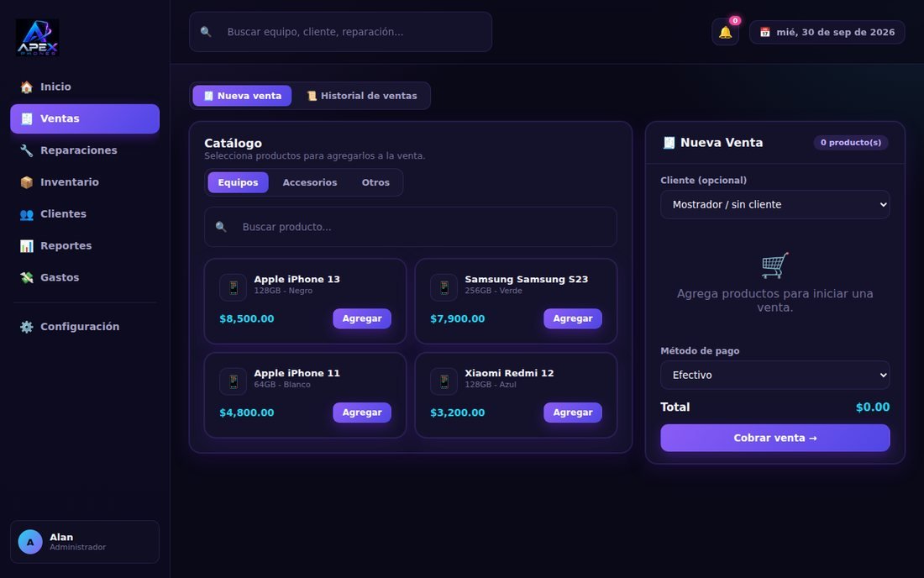
Task: Click the magnifier icon in top search
Action: (206, 32)
